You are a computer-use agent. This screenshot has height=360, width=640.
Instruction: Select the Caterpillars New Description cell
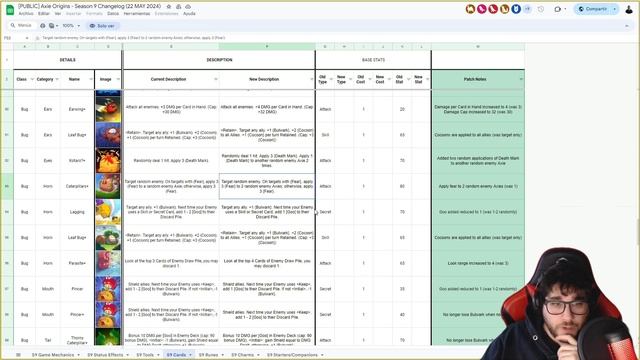(x=267, y=186)
